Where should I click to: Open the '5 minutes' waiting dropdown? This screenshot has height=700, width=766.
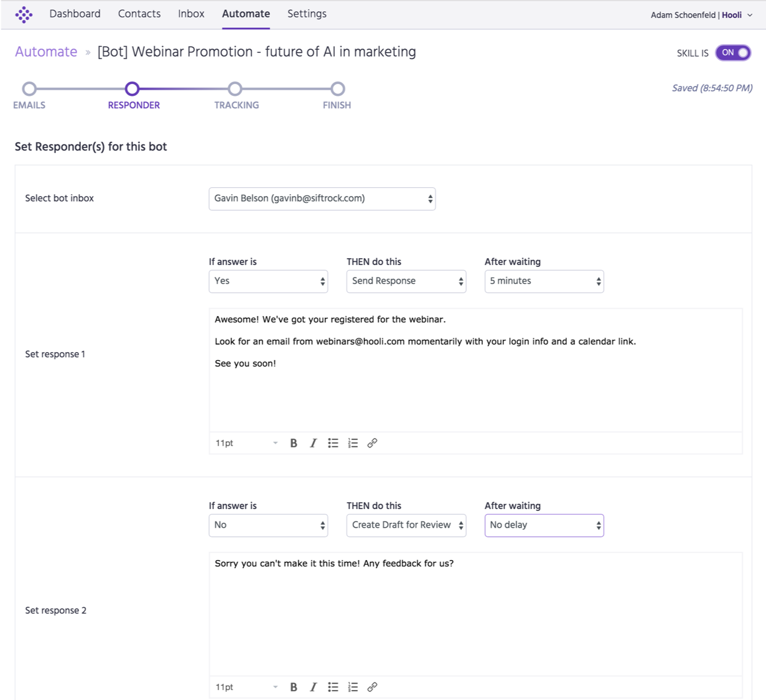544,281
